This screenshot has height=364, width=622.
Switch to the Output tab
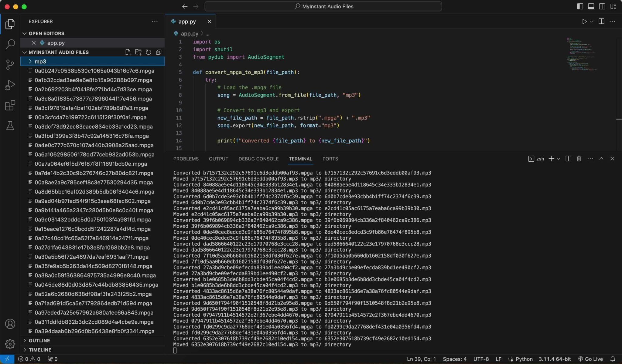tap(218, 159)
